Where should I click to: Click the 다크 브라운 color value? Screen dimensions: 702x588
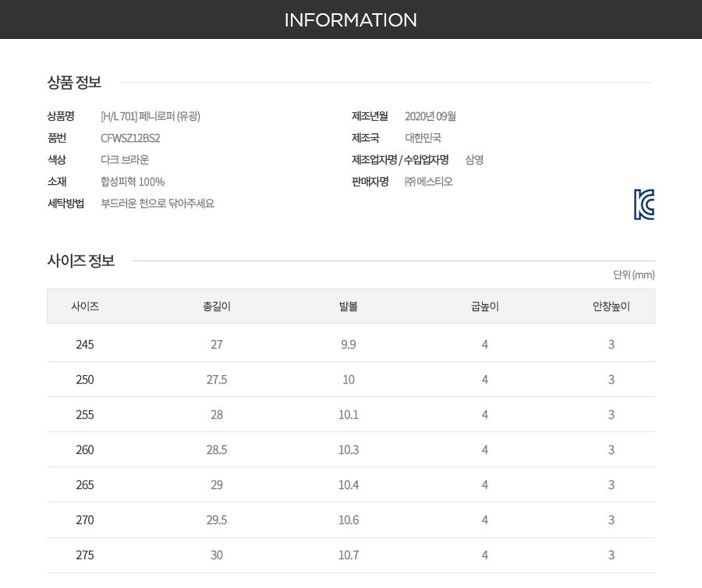(x=125, y=160)
